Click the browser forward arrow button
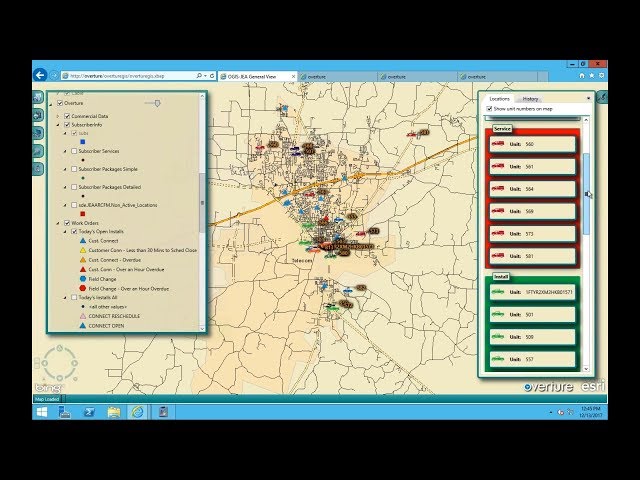 pyautogui.click(x=53, y=76)
